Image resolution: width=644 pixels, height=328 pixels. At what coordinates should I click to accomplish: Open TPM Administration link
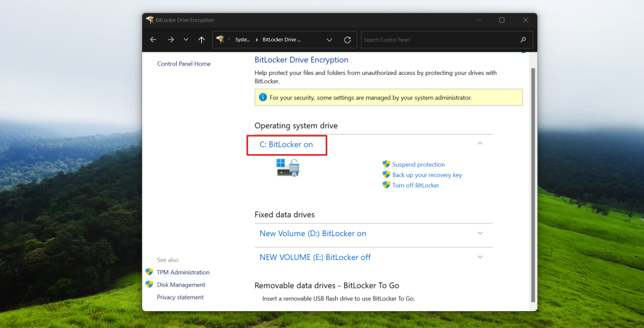click(183, 272)
